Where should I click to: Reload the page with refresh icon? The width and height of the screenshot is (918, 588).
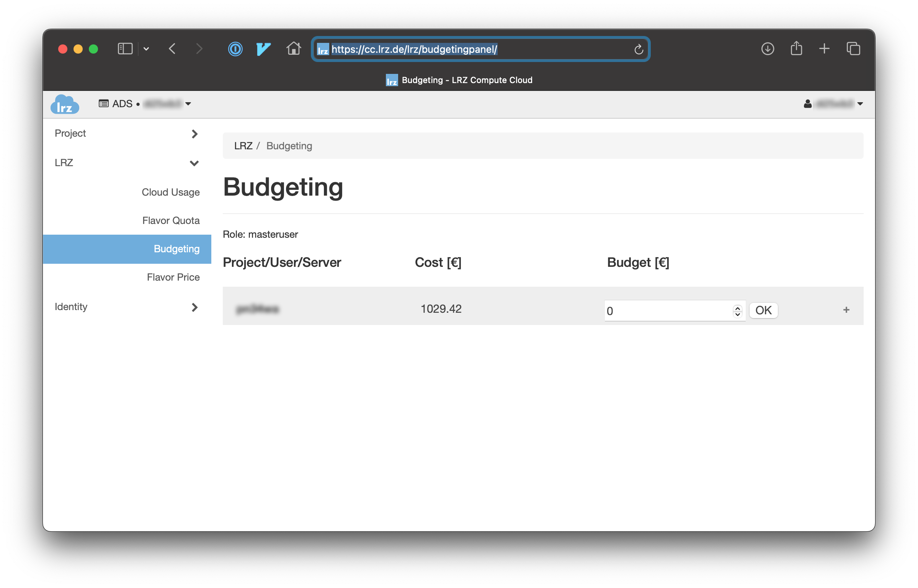pos(638,49)
